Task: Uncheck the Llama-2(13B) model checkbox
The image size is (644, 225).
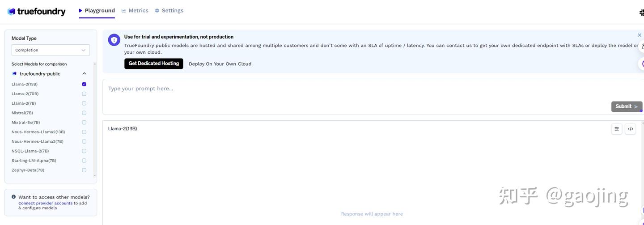Action: [x=84, y=84]
